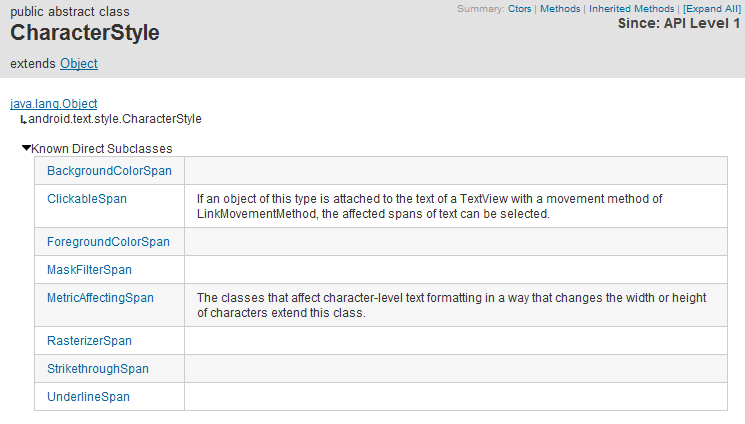This screenshot has height=424, width=745.
Task: Click the Since: API Level 1 label
Action: click(680, 23)
